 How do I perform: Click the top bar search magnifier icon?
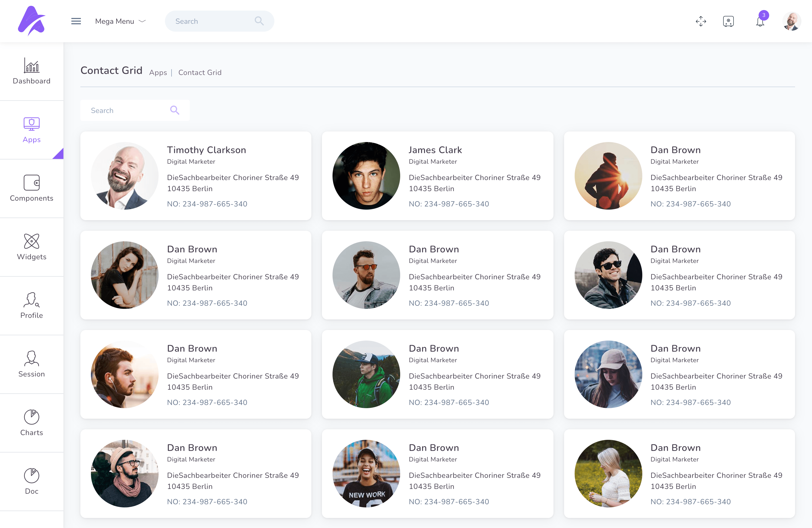pos(259,21)
